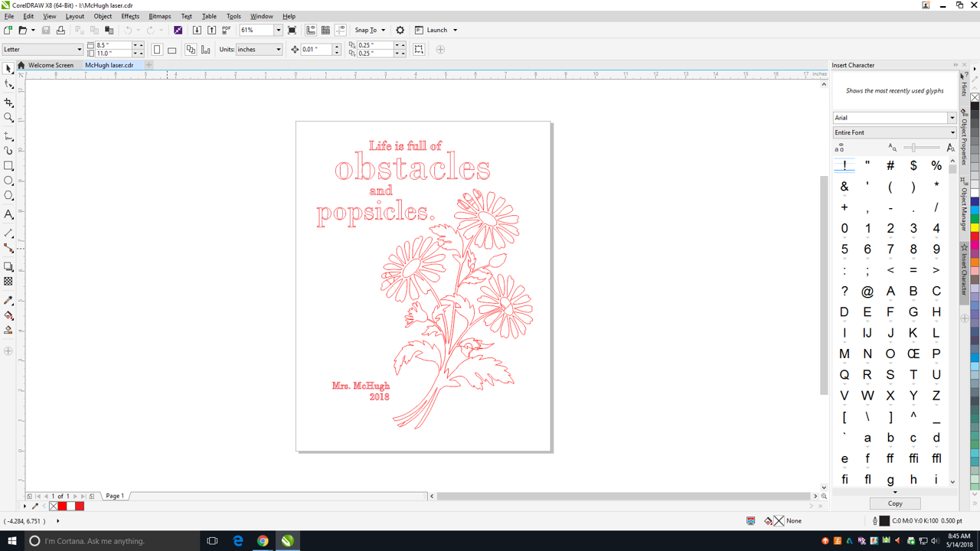Open the Units inches dropdown
The image size is (980, 551).
(278, 50)
